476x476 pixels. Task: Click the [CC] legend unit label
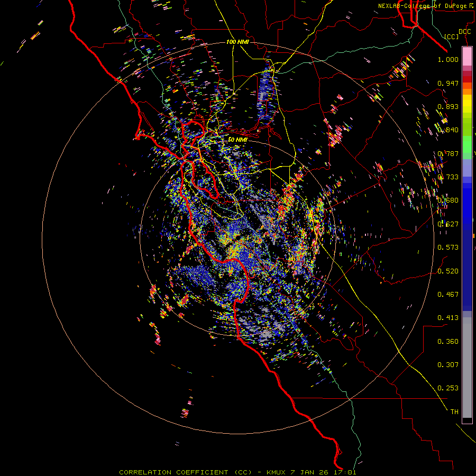(x=452, y=36)
